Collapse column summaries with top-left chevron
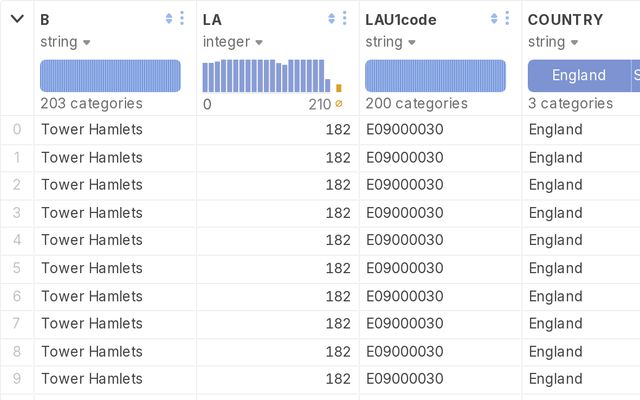Viewport: 640px width, 400px height. point(16,18)
